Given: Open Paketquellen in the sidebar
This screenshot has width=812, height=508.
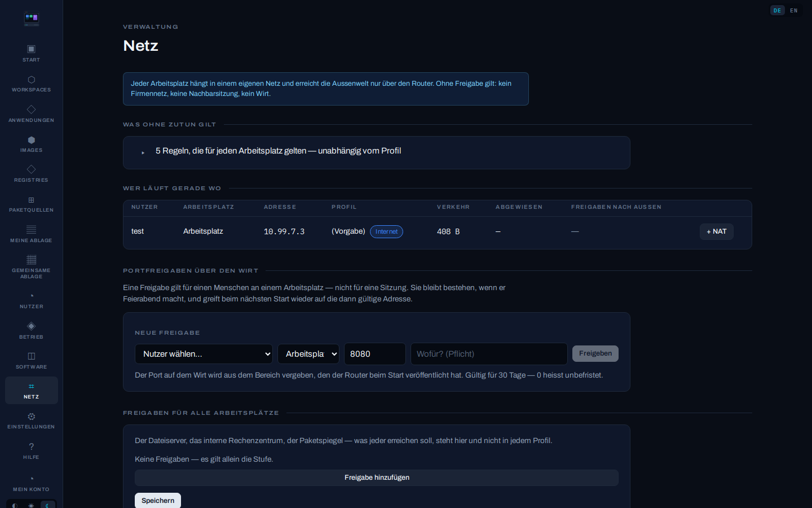Looking at the screenshot, I should click(31, 204).
